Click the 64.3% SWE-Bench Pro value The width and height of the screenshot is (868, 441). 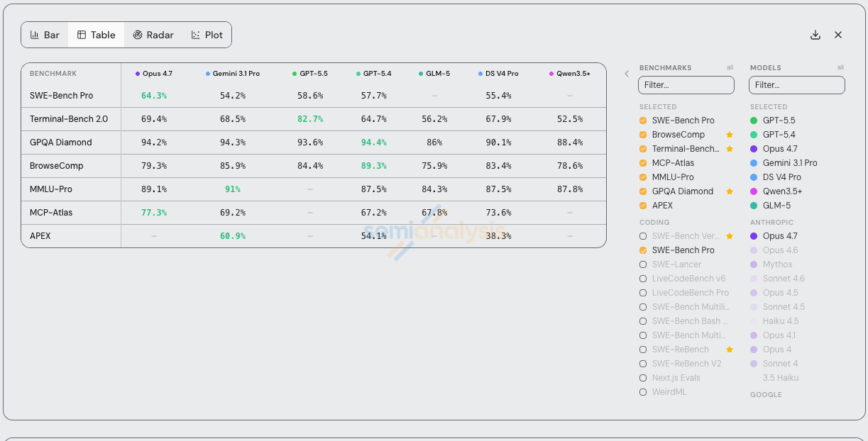click(154, 96)
